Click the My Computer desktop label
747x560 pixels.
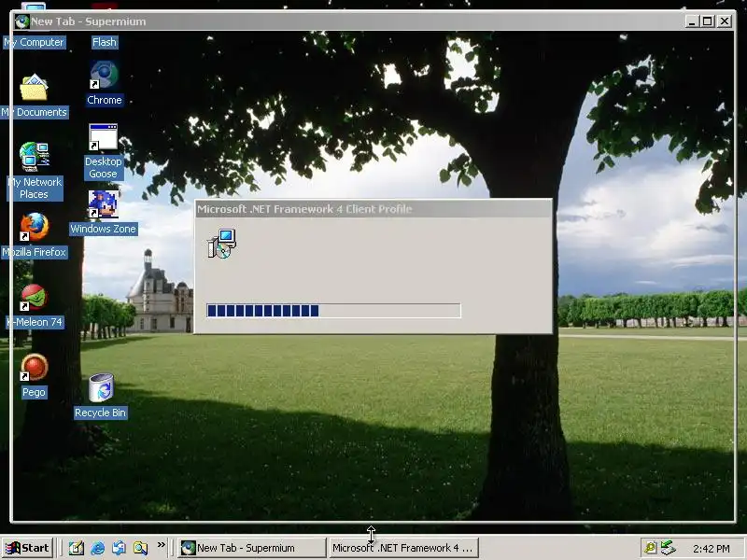(x=34, y=42)
